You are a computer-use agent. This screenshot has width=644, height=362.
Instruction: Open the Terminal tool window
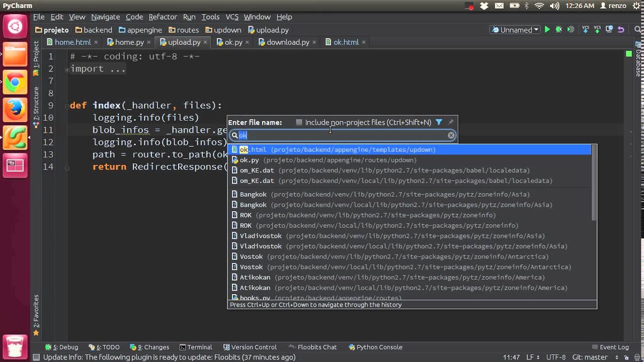click(x=196, y=347)
